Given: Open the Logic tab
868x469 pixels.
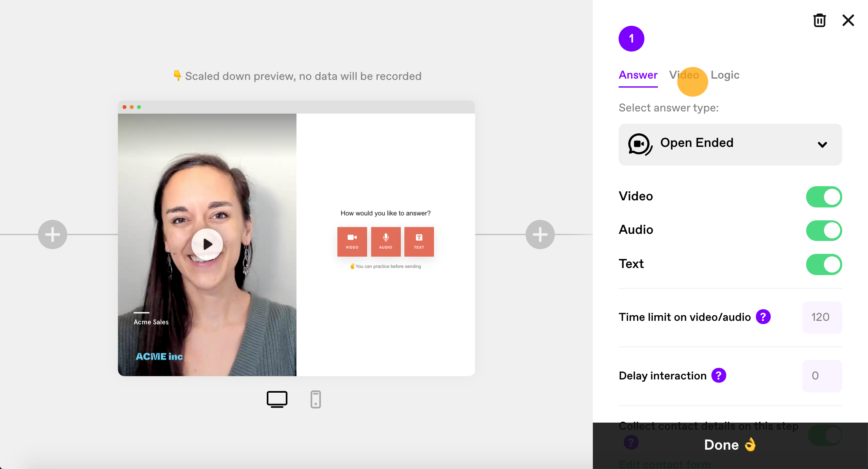Looking at the screenshot, I should click(725, 75).
